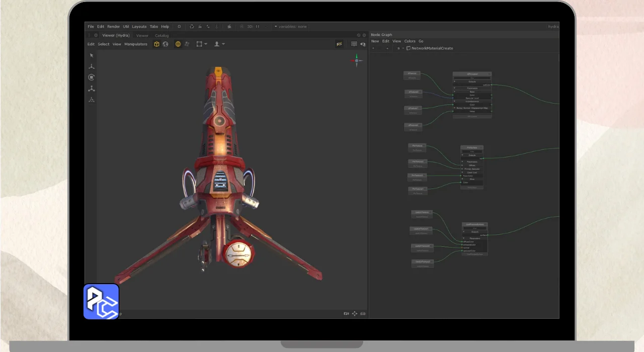Activate the rotate manipulator tool
This screenshot has height=352, width=644.
pyautogui.click(x=92, y=77)
